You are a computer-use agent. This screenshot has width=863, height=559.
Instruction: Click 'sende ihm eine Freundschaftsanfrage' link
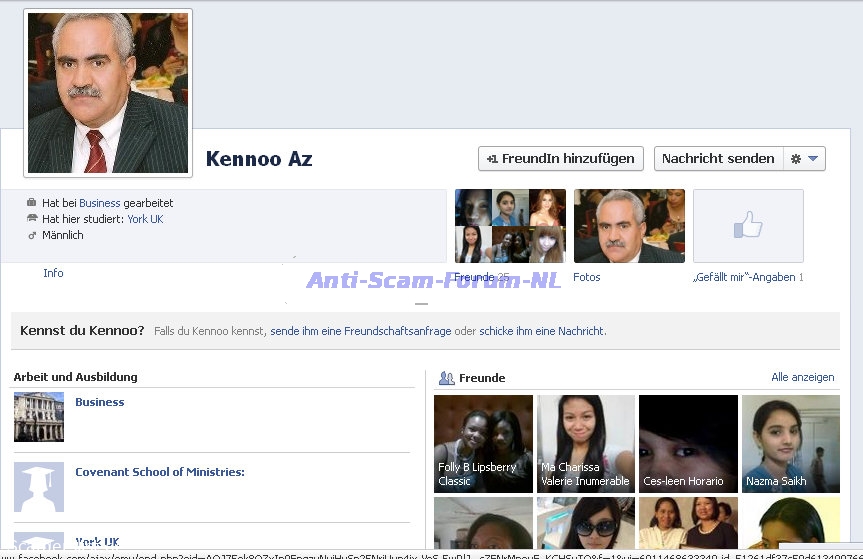pos(360,331)
